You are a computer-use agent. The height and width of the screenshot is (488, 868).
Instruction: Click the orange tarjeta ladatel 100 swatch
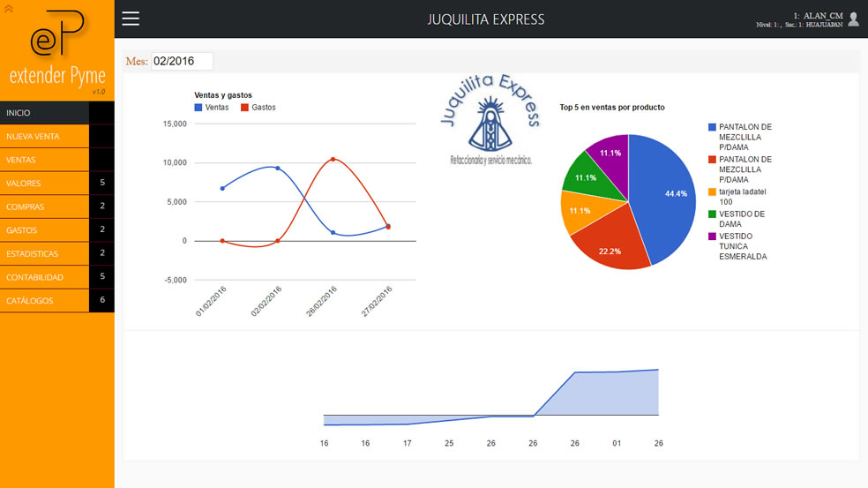712,192
